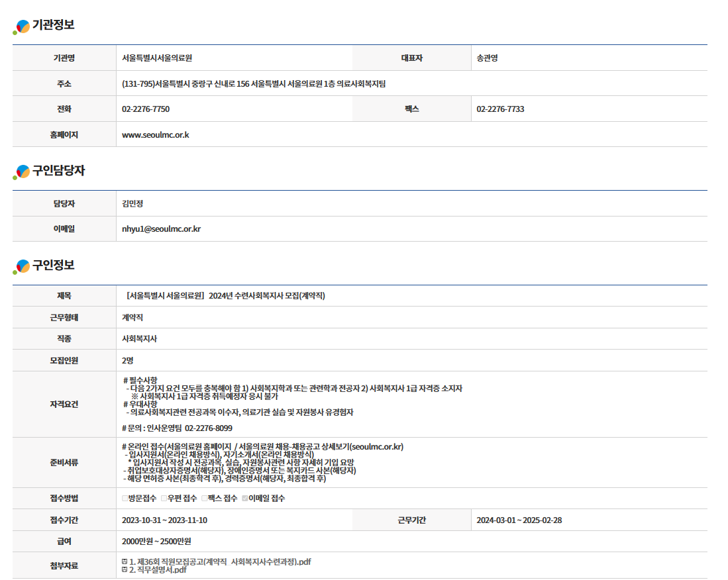This screenshot has width=728, height=580.
Task: Click the 인사운영팀 inquiry number 02-2276-8099
Action: (x=208, y=428)
